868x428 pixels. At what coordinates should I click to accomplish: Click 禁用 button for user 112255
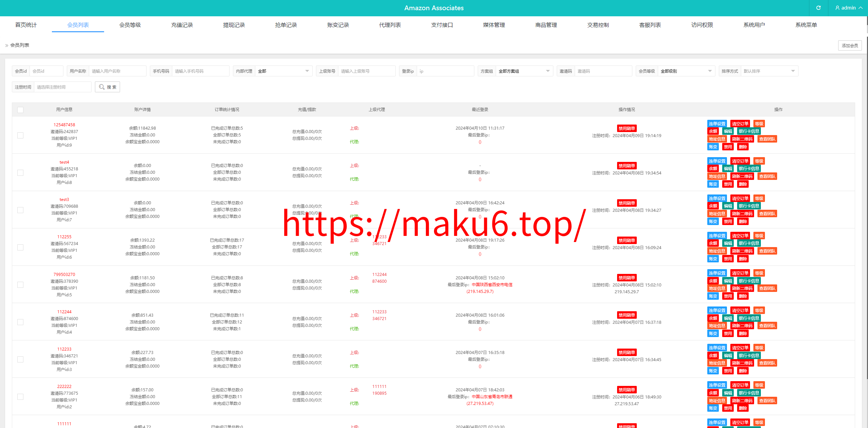pyautogui.click(x=728, y=259)
